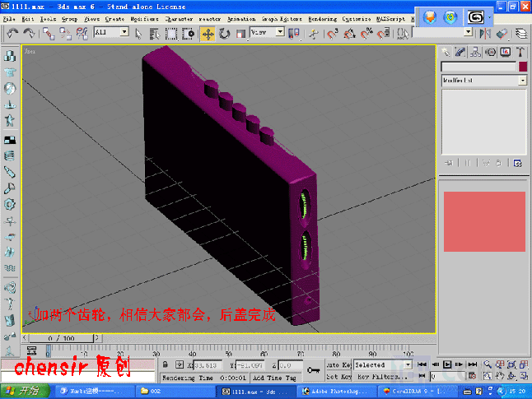Click the Align tool in the toolbar

point(502,34)
